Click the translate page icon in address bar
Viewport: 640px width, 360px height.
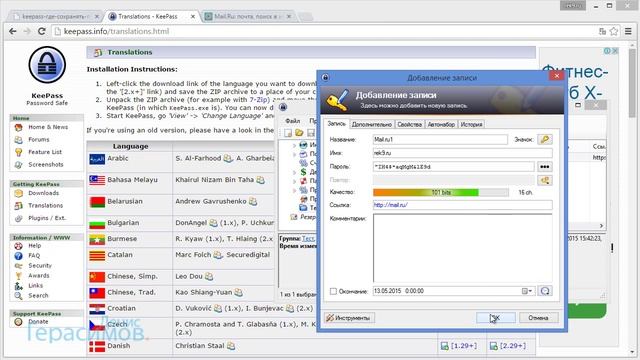tap(602, 31)
